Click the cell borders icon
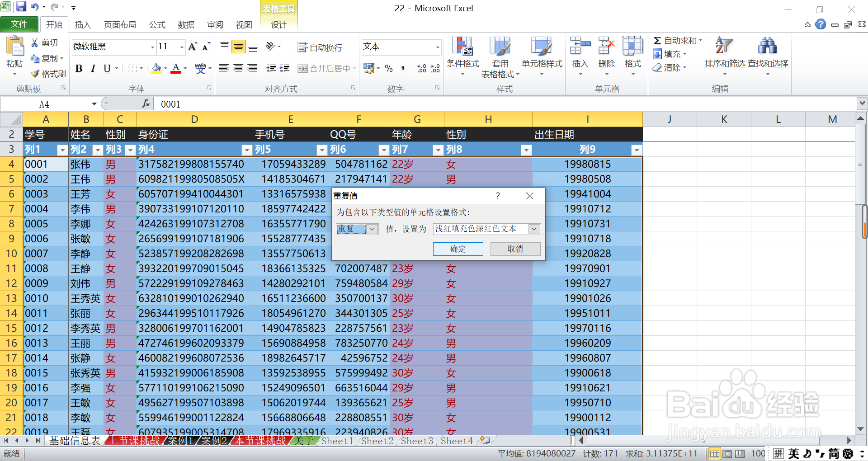 [x=132, y=68]
